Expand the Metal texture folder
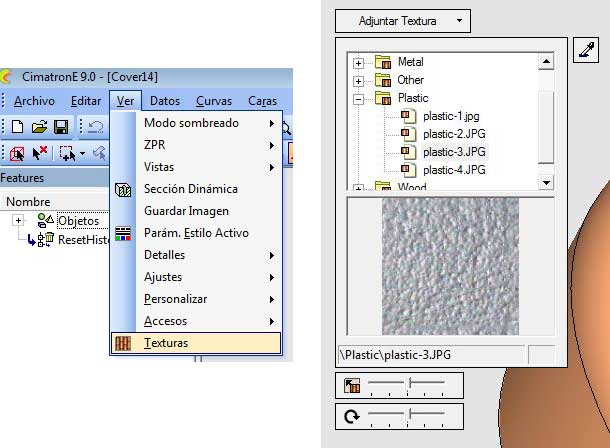 point(359,63)
